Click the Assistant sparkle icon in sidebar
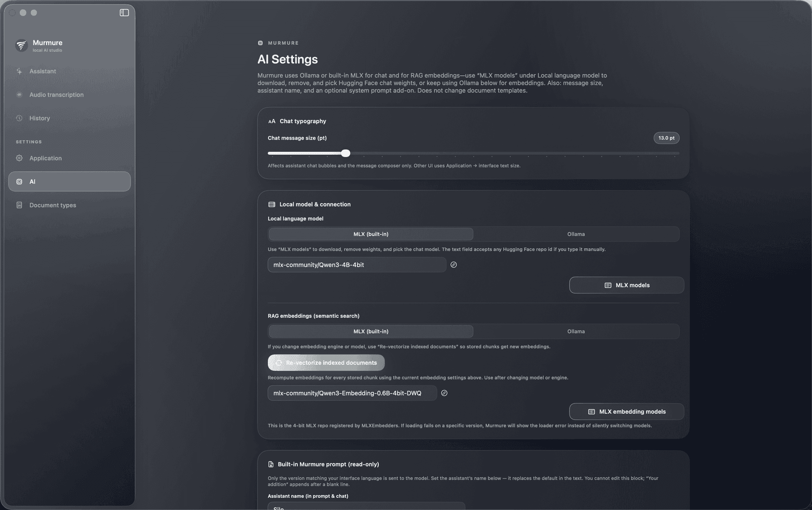 pyautogui.click(x=19, y=71)
